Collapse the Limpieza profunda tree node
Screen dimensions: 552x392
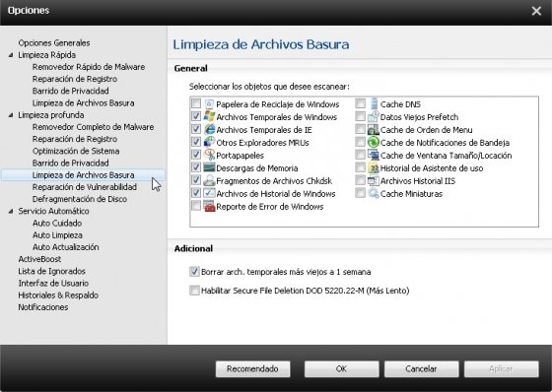coord(11,115)
